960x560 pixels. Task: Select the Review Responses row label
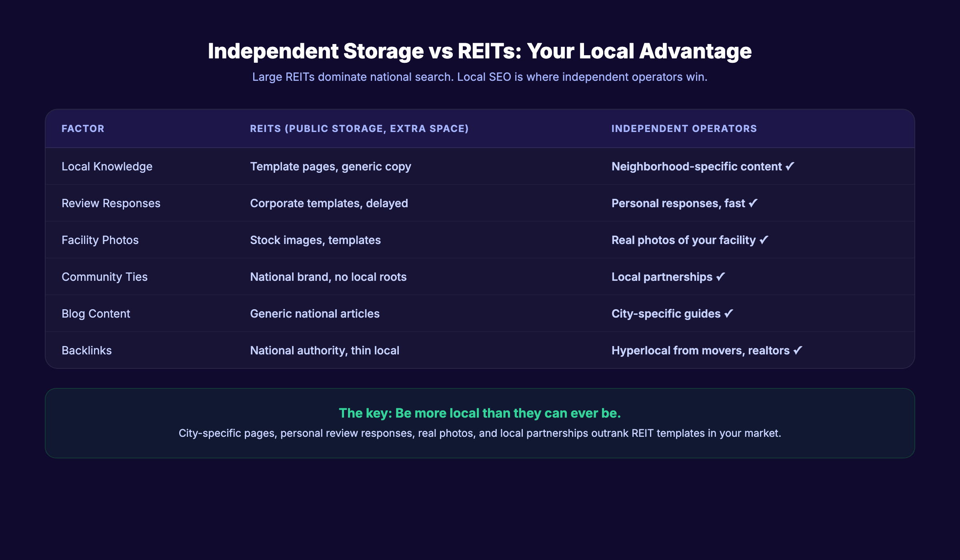click(x=112, y=203)
